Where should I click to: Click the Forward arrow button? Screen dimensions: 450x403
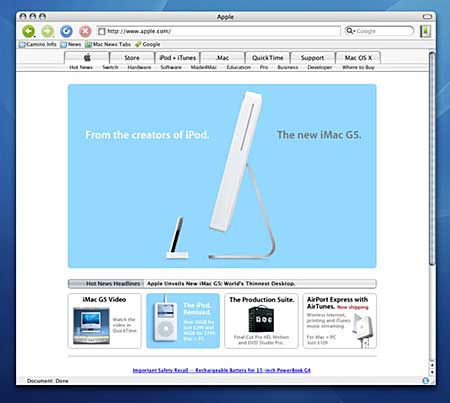47,31
